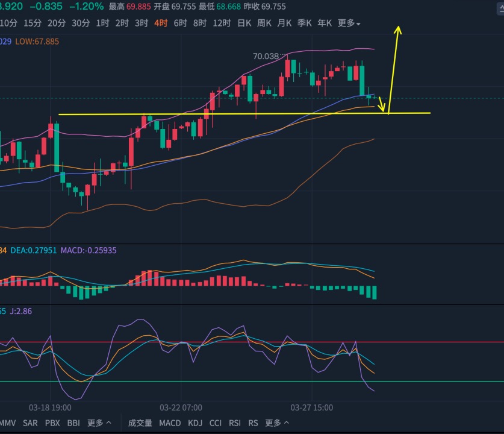The width and height of the screenshot is (504, 434).
Task: Select the 6时 chart interval
Action: point(180,23)
